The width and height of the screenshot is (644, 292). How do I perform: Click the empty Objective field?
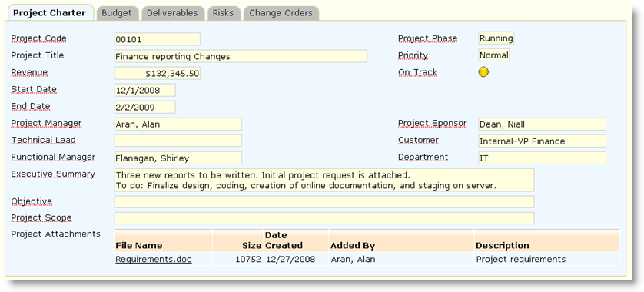pyautogui.click(x=324, y=202)
